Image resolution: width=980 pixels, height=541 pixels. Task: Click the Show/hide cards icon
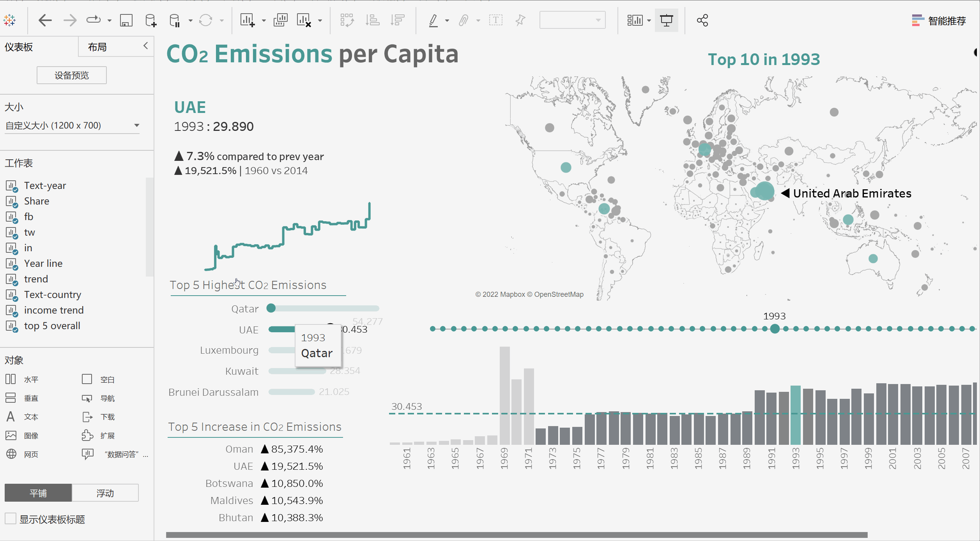point(635,20)
